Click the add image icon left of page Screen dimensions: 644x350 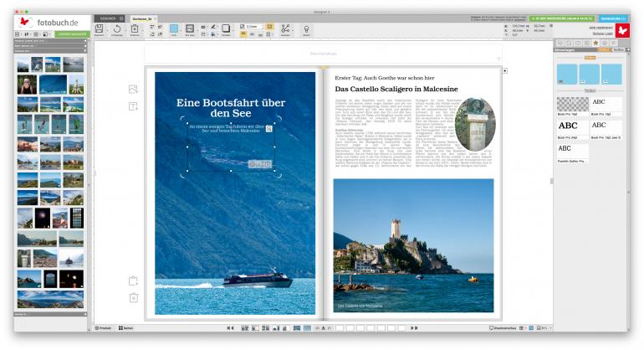133,90
